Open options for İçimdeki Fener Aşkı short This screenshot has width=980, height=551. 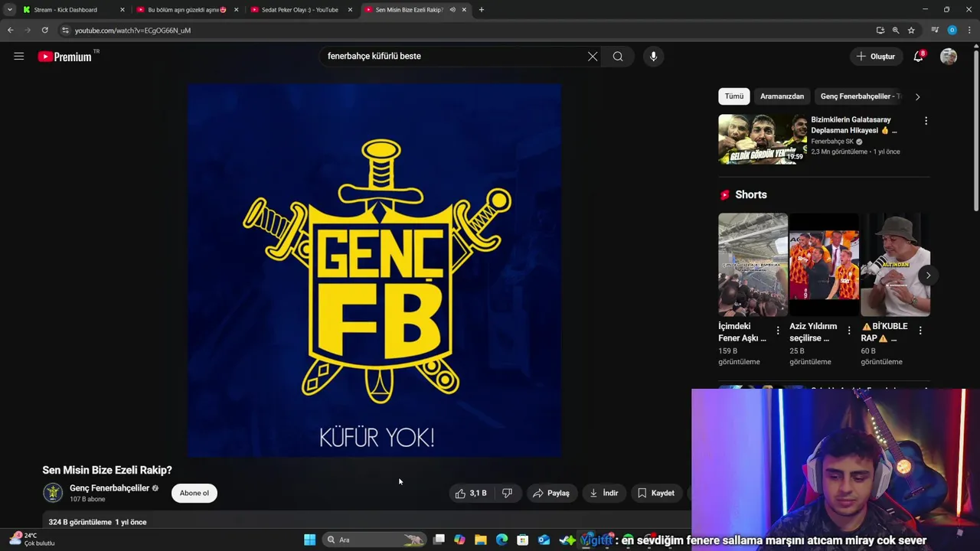click(778, 331)
